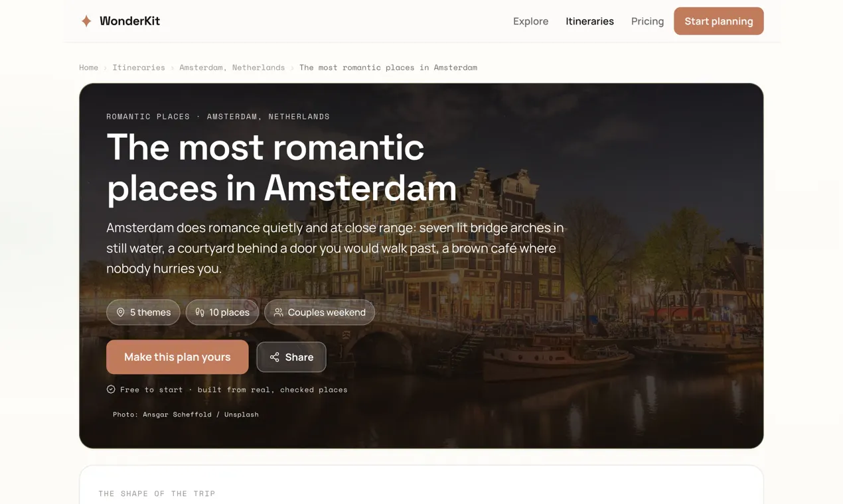Screen dimensions: 843x504
Task: Open the Itineraries breadcrumb link
Action: pyautogui.click(x=139, y=68)
